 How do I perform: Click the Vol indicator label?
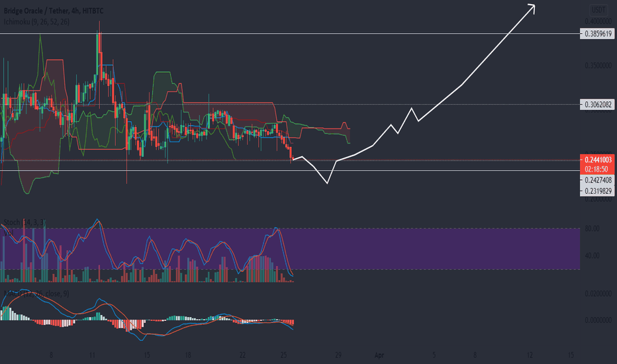click(x=8, y=233)
